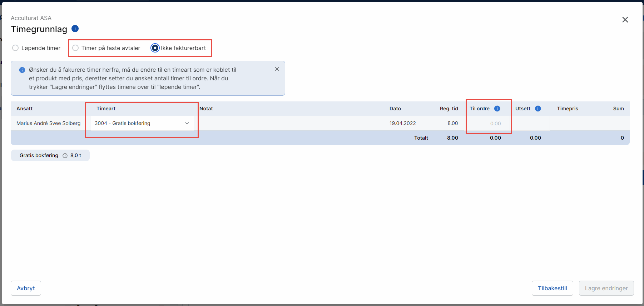Image resolution: width=644 pixels, height=306 pixels.
Task: Expand the Timeart chevron arrow
Action: pyautogui.click(x=187, y=123)
